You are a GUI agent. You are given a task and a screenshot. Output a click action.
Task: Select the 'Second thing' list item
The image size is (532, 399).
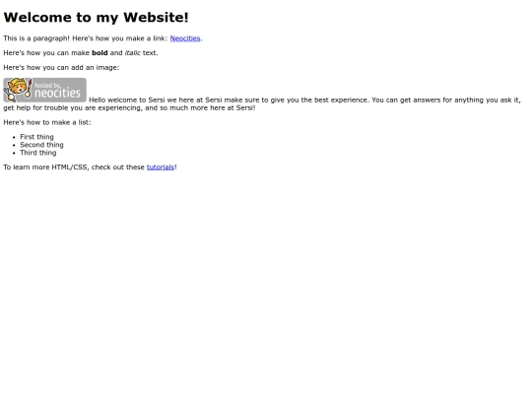pos(41,145)
